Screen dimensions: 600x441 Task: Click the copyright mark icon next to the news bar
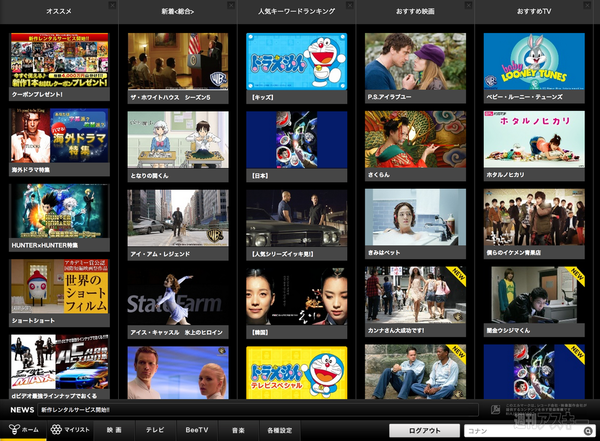coord(495,410)
